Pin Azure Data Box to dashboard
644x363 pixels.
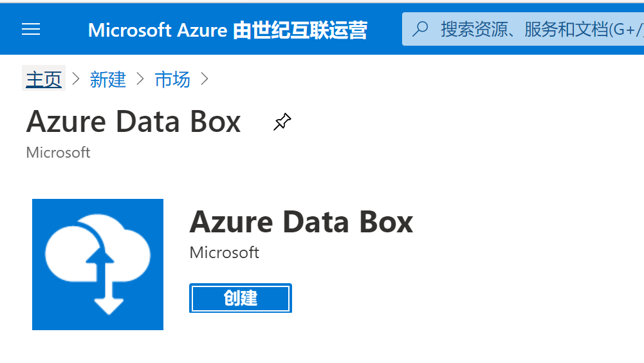282,122
